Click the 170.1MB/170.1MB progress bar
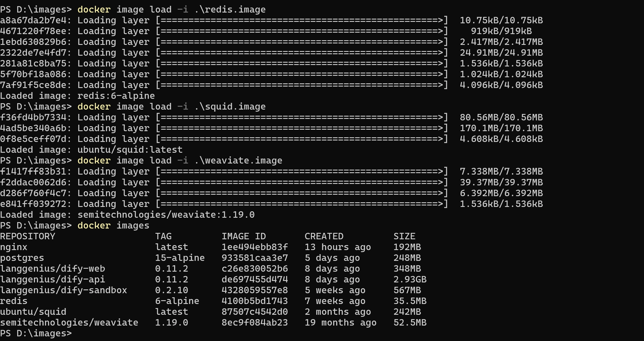The height and width of the screenshot is (341, 644). pyautogui.click(x=302, y=128)
